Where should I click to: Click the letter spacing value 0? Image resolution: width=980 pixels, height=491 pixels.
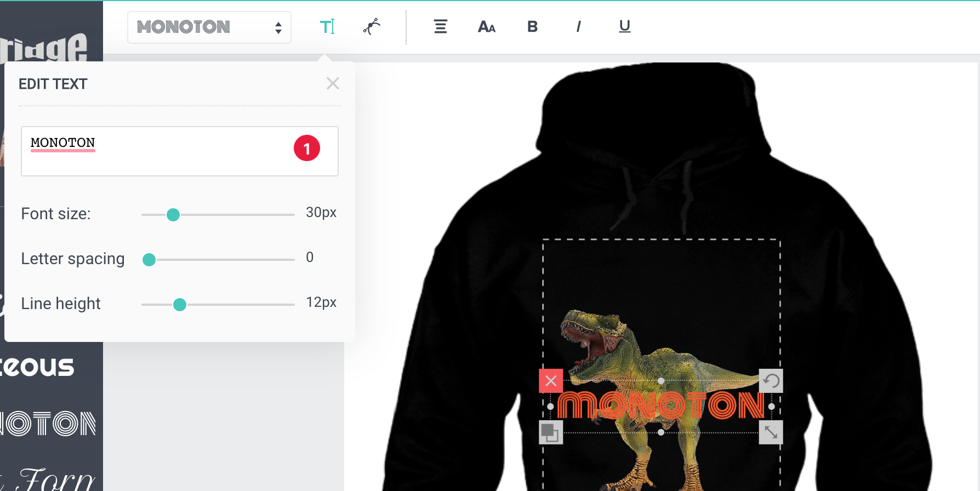310,258
